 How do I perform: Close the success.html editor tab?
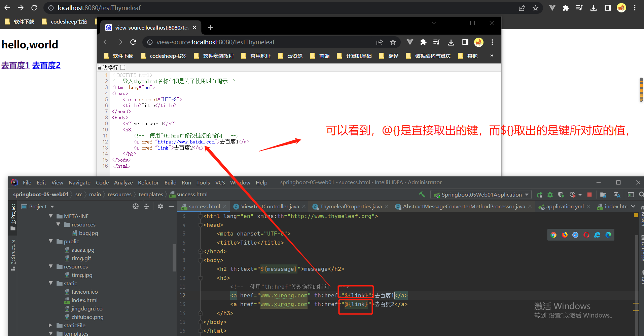pyautogui.click(x=225, y=206)
